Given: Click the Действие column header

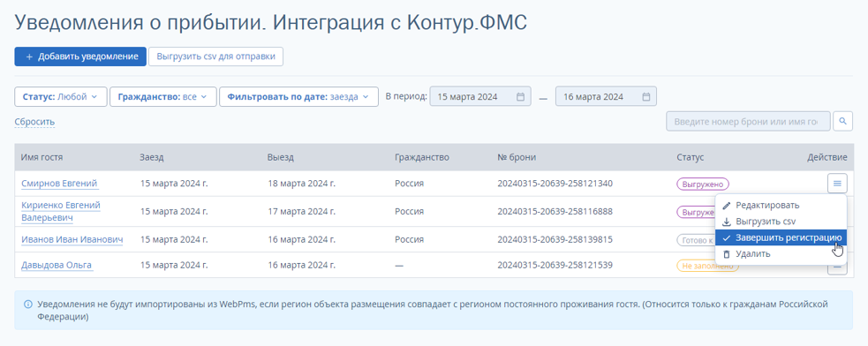Looking at the screenshot, I should tap(827, 157).
